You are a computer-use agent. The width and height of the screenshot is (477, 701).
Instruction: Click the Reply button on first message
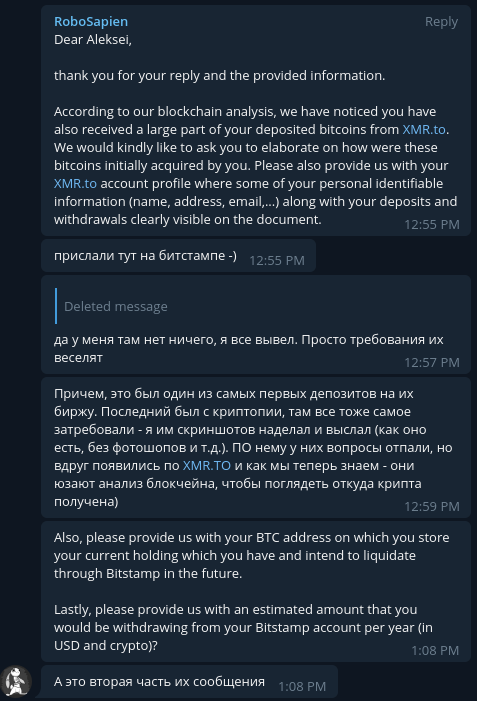441,21
